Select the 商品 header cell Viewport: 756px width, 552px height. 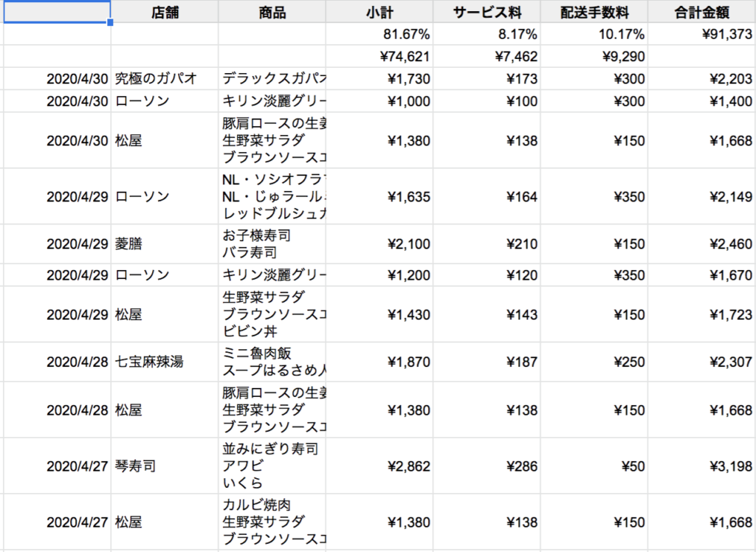(272, 12)
